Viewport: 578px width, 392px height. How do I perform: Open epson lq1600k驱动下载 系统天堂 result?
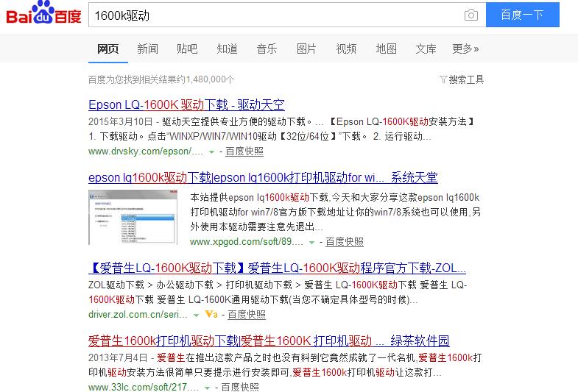(x=263, y=178)
